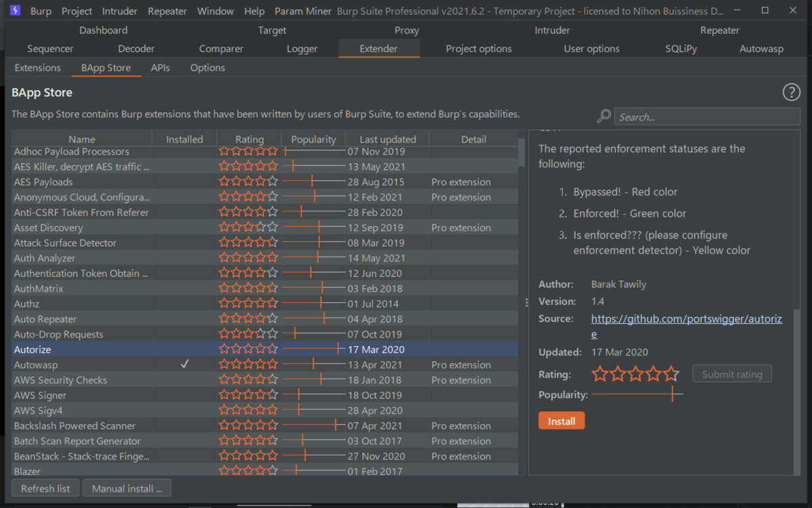Switch to the Dashboard tab
Viewport: 812px width, 508px height.
(x=103, y=30)
